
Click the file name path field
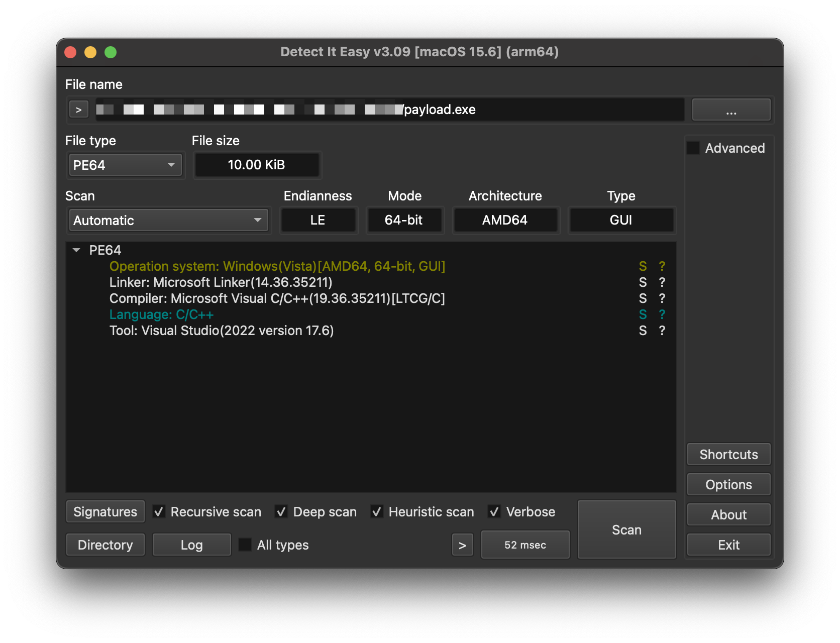[x=543, y=110]
